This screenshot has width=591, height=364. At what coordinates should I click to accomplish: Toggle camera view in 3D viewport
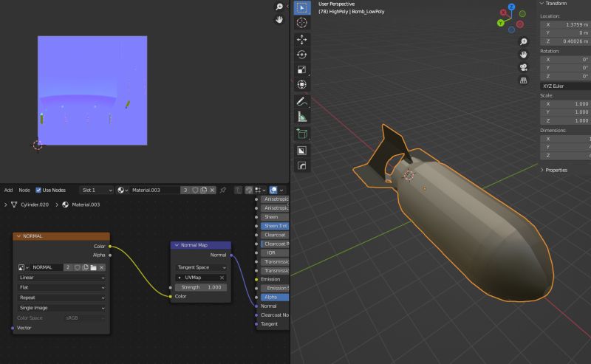[524, 67]
